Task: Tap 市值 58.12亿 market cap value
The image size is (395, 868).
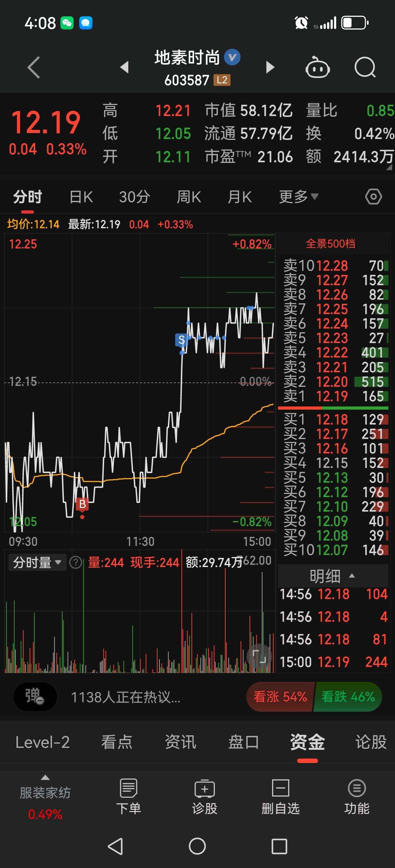Action: (x=249, y=110)
